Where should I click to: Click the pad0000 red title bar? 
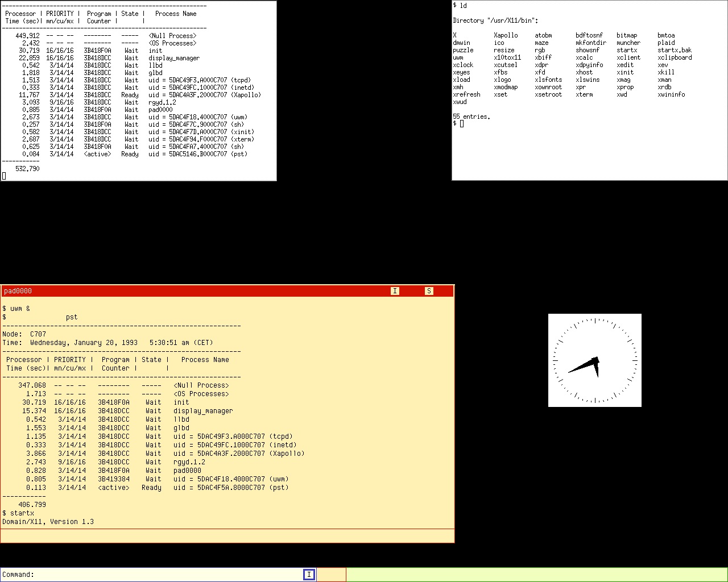pos(227,291)
